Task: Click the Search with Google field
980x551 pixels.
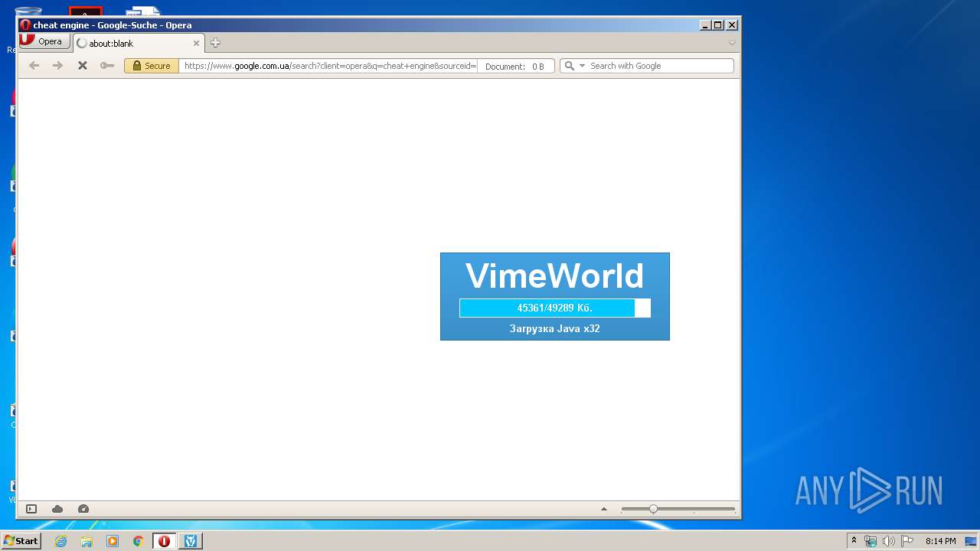Action: click(x=660, y=66)
